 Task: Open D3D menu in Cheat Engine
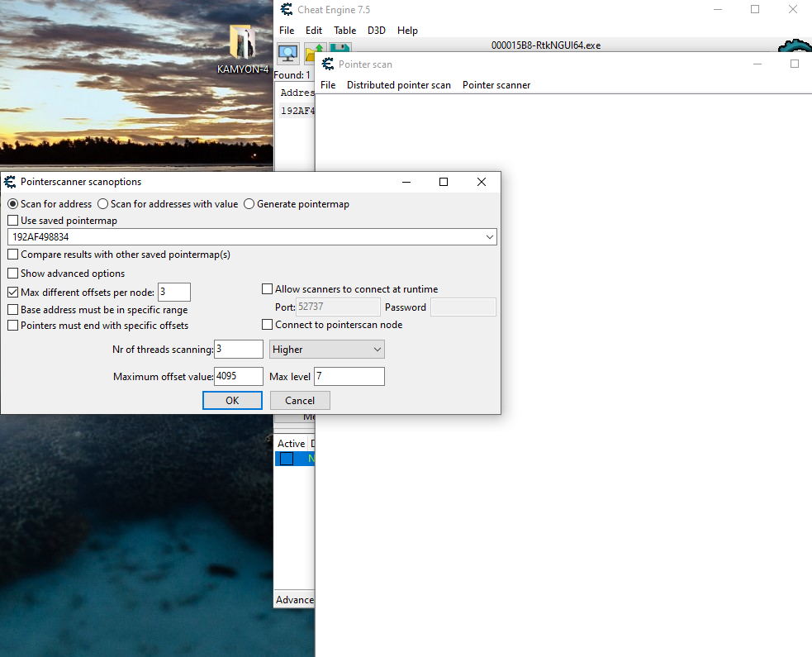coord(377,31)
